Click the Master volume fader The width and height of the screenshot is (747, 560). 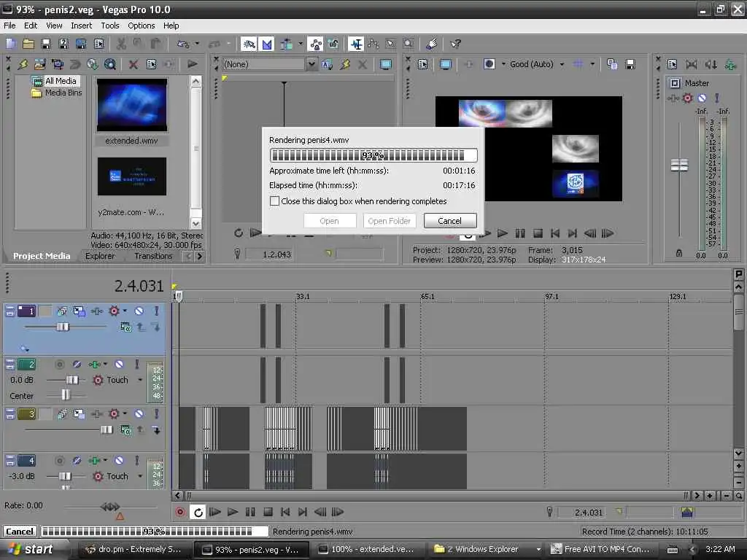pyautogui.click(x=679, y=166)
